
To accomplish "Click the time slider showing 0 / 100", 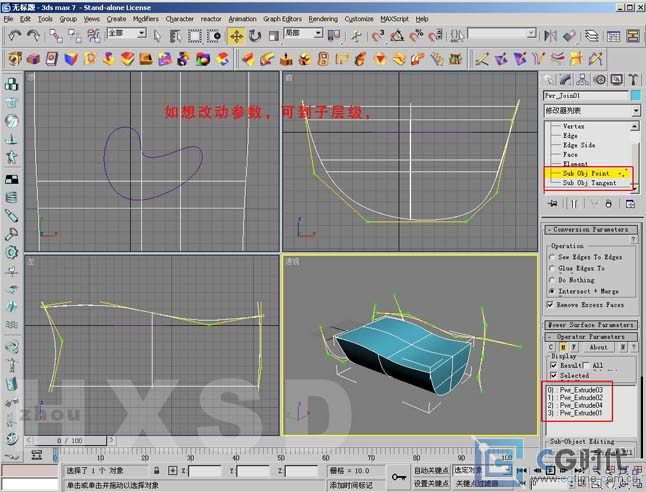I will point(70,440).
